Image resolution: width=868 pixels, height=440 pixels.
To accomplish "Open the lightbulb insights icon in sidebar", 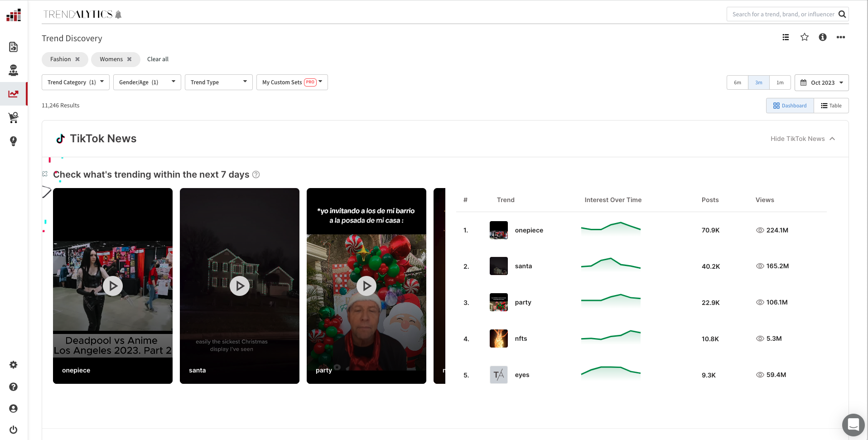I will click(x=14, y=141).
